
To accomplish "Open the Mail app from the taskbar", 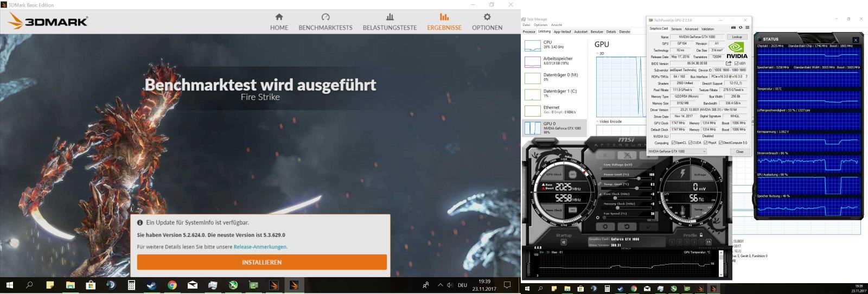I will (192, 285).
